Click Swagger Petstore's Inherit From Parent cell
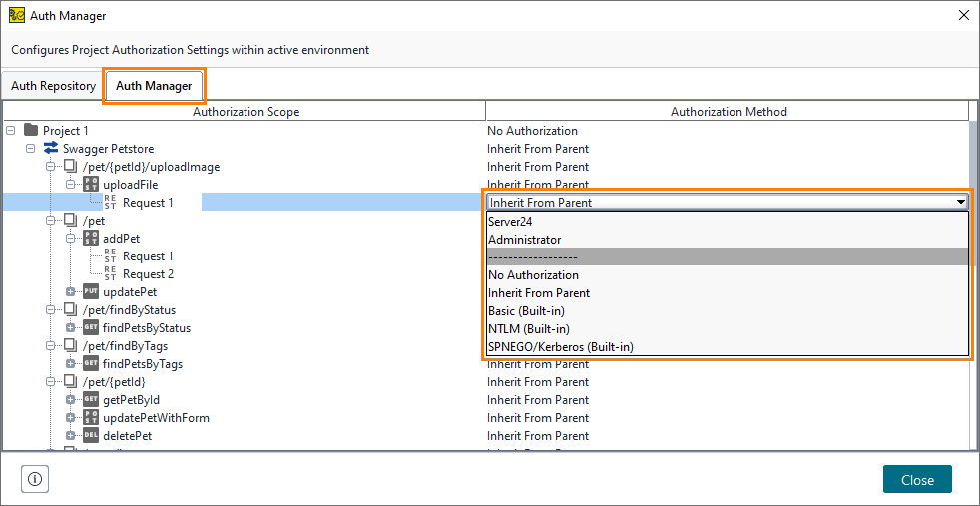Screen dimensions: 980x506 pyautogui.click(x=727, y=149)
